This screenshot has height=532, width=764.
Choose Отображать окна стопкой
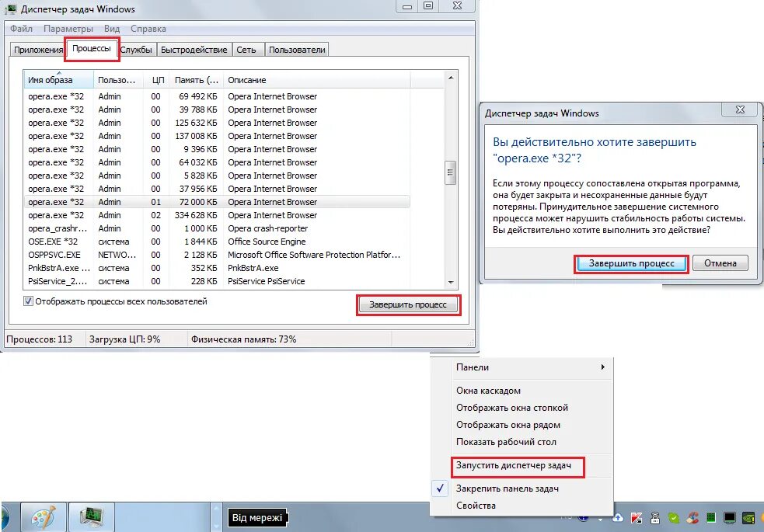click(x=512, y=408)
